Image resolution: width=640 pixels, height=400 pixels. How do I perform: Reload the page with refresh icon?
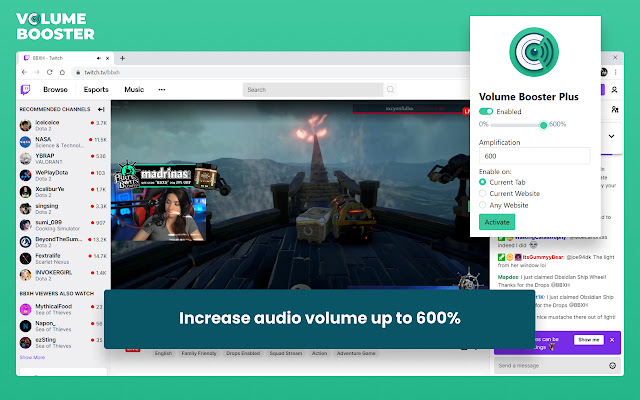(x=49, y=72)
